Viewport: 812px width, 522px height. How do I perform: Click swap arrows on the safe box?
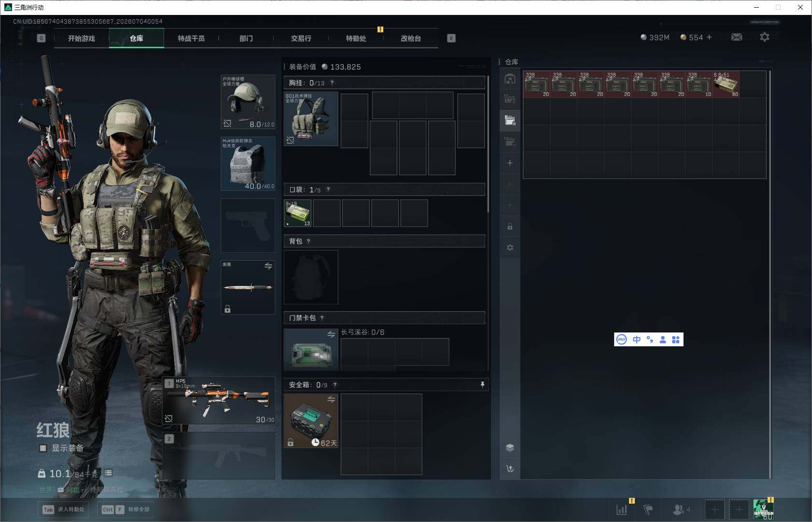[x=331, y=399]
